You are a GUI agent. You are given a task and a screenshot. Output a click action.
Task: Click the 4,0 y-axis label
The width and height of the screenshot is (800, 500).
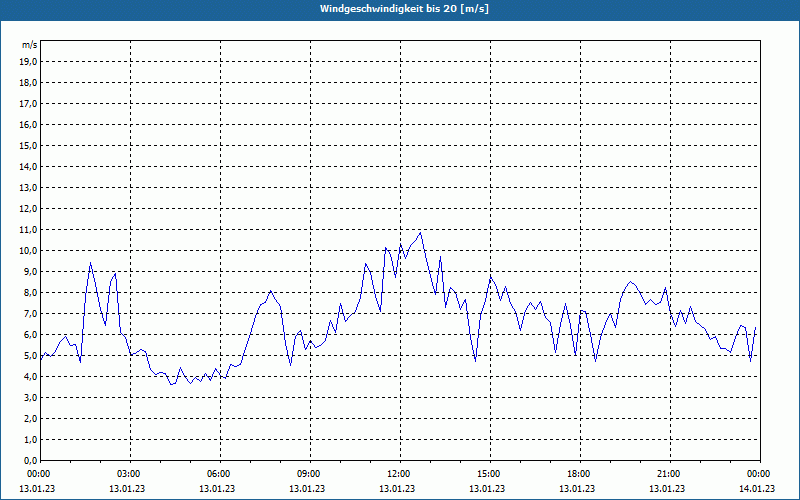click(30, 377)
